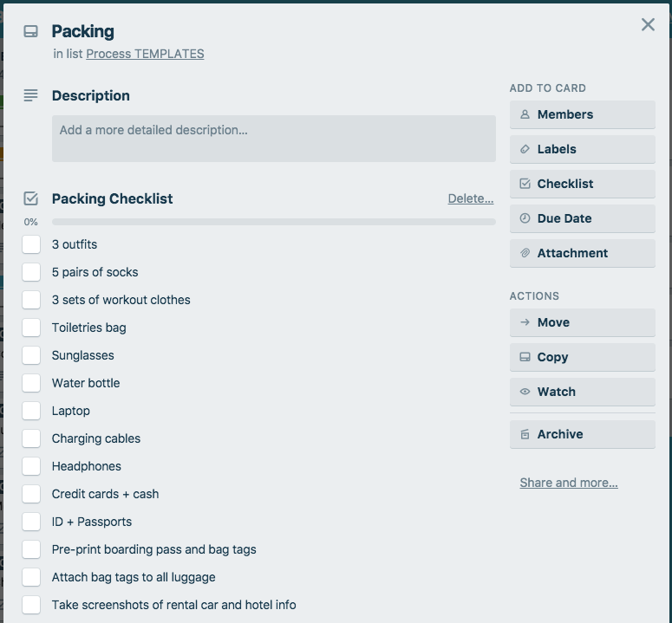Add Labels using tag icon button
Screen dimensions: 672x623
[582, 149]
